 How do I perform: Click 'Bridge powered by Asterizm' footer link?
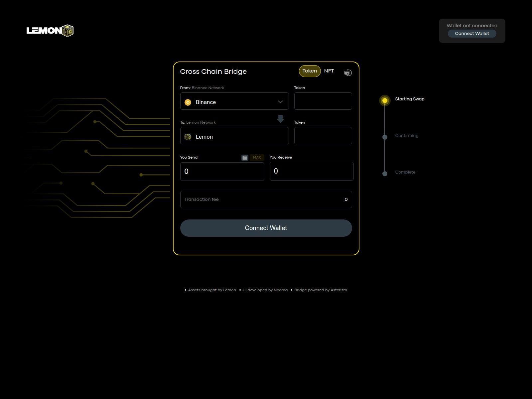pyautogui.click(x=321, y=290)
